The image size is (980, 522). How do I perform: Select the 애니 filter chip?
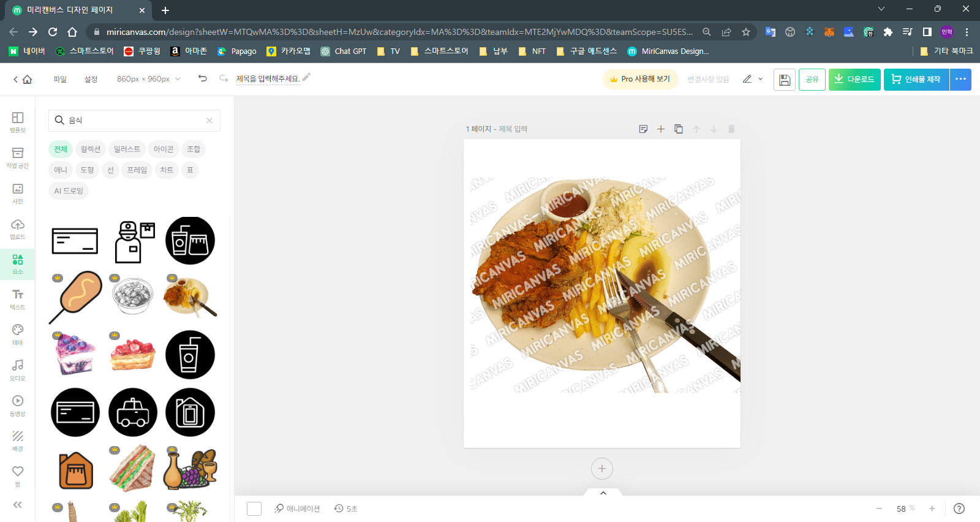pos(61,170)
